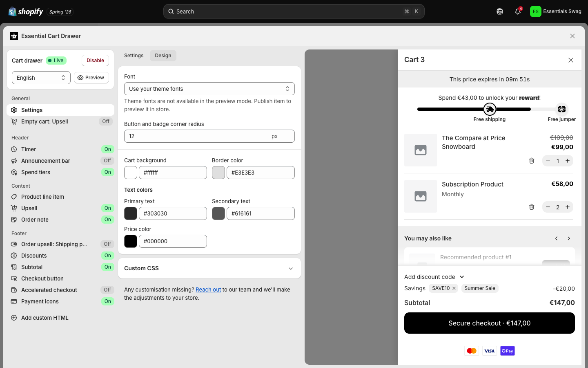588x368 pixels.
Task: Show next recommended product
Action: pos(569,238)
